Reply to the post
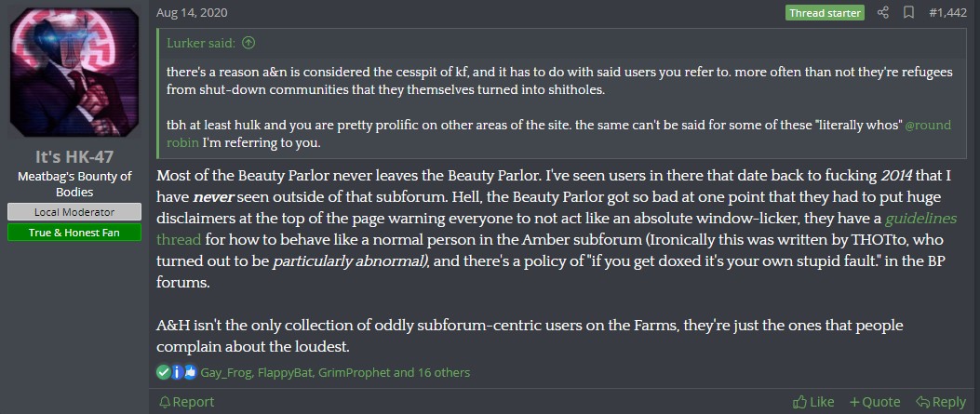Screen dimensions: 980x414 coord(941,402)
